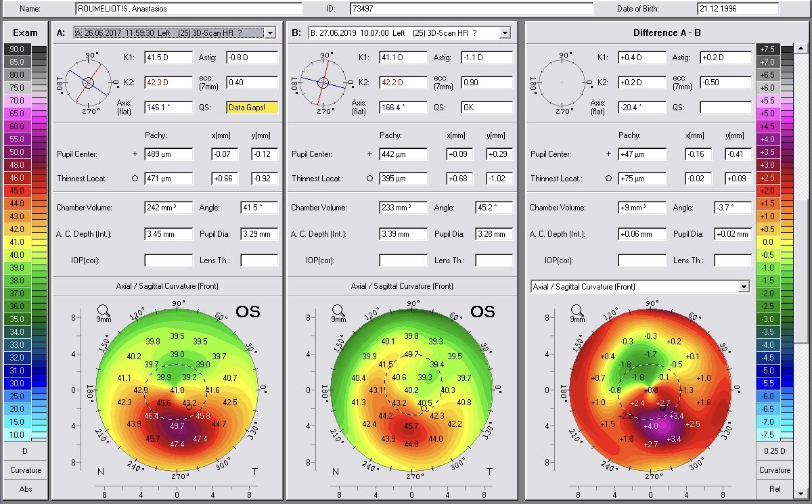Click the empty Lens Th. field in panel B
Image resolution: width=812 pixels, height=504 pixels.
pyautogui.click(x=494, y=260)
